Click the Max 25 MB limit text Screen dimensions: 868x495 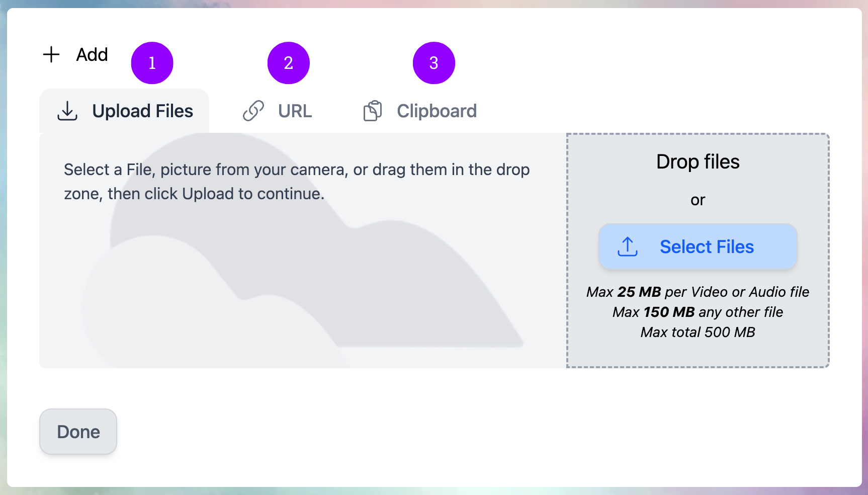pyautogui.click(x=698, y=292)
